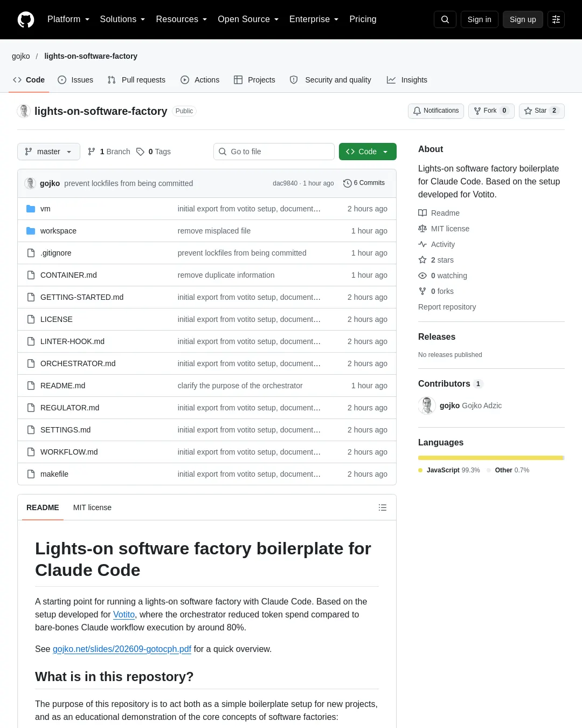
Task: Click the Gojko Adzic contributor avatar
Action: [x=427, y=406]
